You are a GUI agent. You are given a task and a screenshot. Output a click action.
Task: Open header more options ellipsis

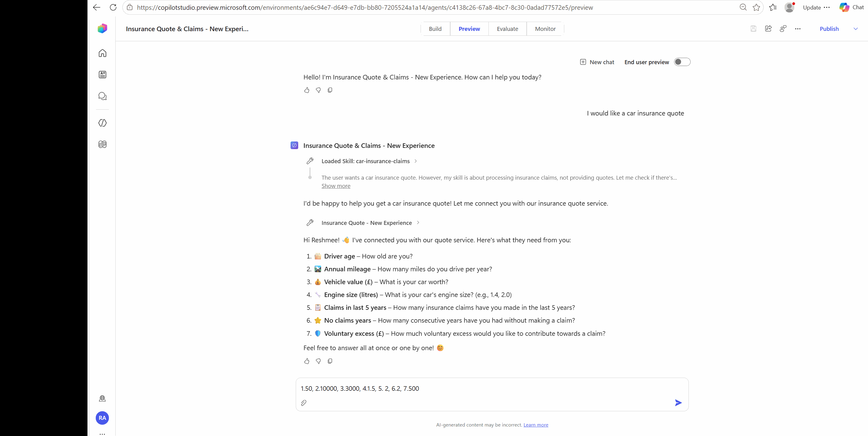point(798,29)
